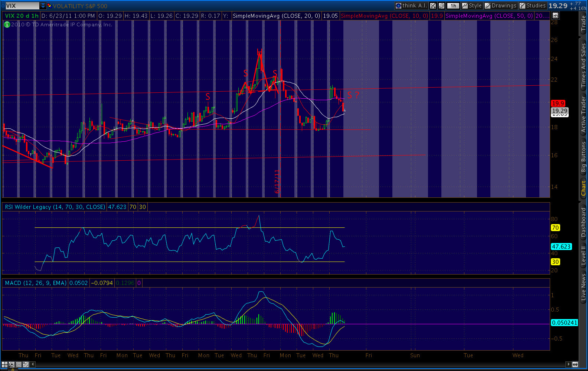The width and height of the screenshot is (588, 371).
Task: Click SimpleMovingAvg (CLOSE, 20, 0) label
Action: click(276, 16)
